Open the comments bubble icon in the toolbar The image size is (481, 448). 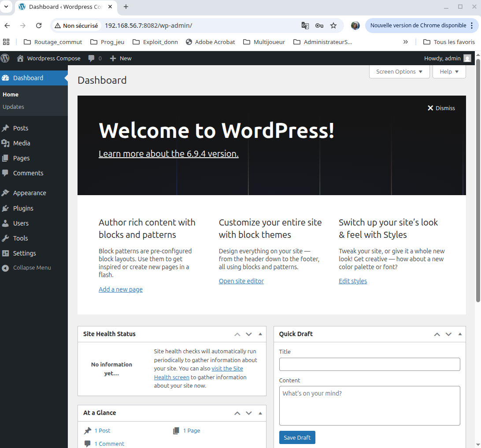[x=92, y=58]
